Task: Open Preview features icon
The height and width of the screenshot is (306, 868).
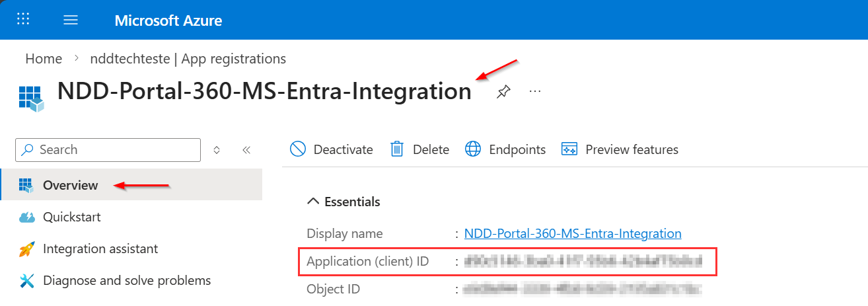Action: 569,149
